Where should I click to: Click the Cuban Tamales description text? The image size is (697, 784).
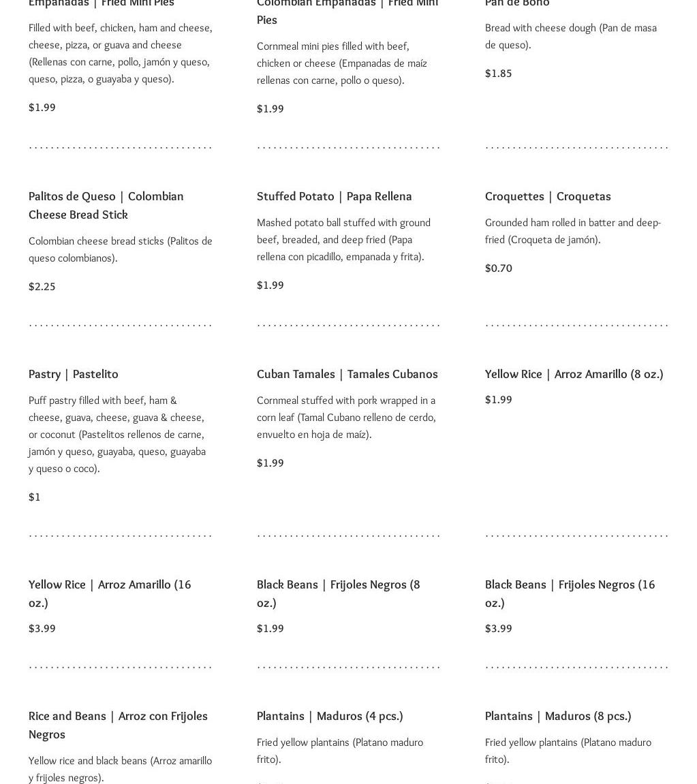[346, 417]
